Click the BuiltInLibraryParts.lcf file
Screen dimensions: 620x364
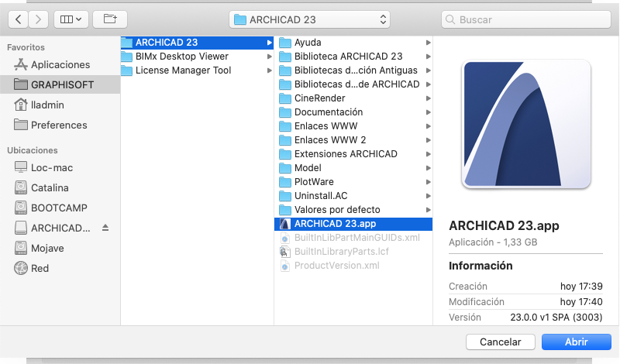(353, 252)
